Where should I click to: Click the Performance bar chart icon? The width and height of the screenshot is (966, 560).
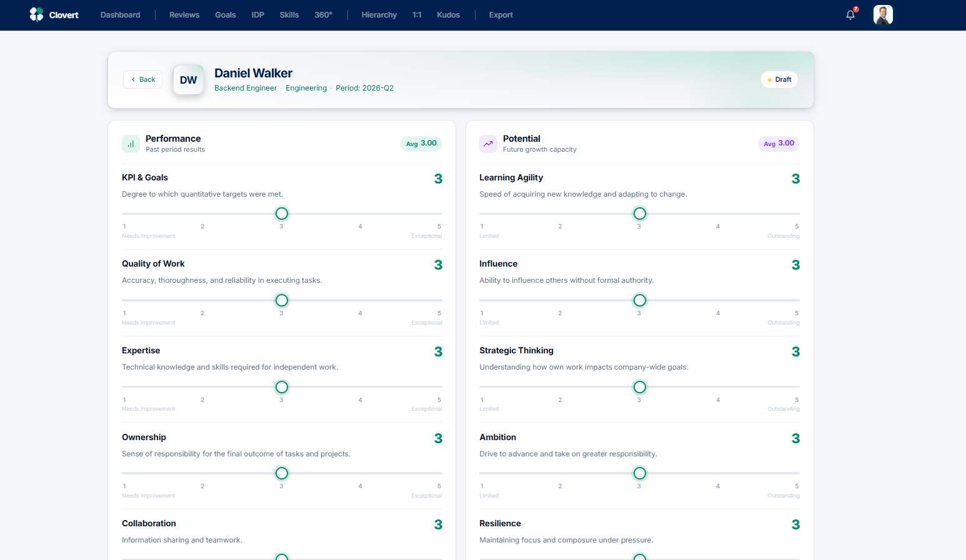tap(131, 144)
